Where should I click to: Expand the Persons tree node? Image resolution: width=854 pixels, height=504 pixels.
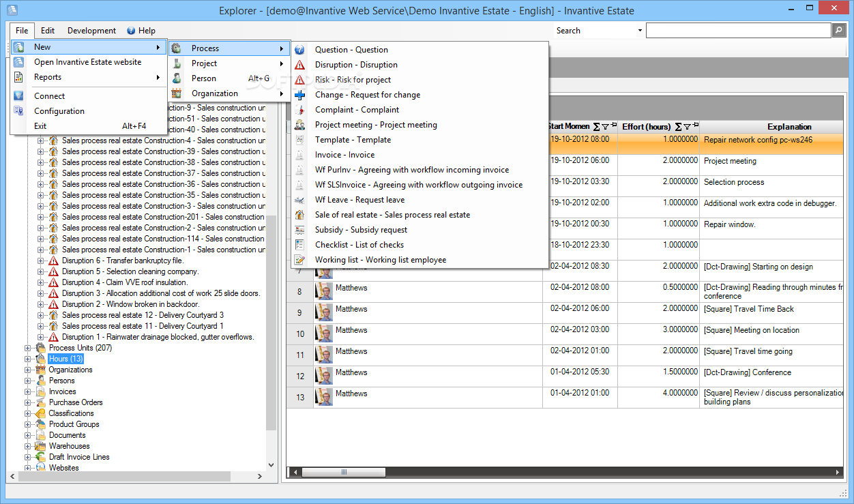(x=28, y=381)
